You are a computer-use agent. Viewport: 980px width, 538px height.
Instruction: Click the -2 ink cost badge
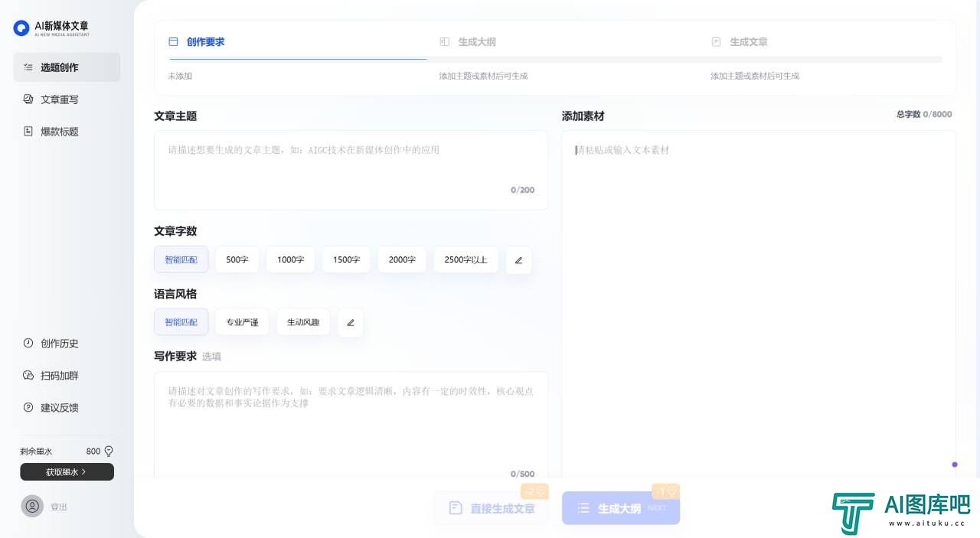534,491
